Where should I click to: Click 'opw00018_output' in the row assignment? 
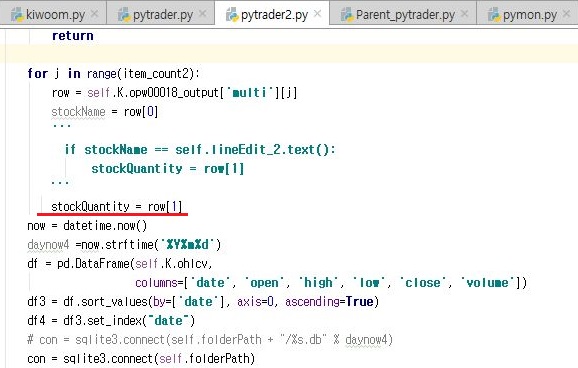pyautogui.click(x=174, y=93)
